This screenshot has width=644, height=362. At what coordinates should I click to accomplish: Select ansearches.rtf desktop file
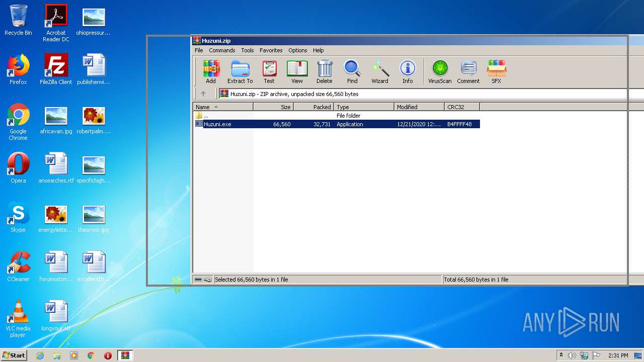pos(56,168)
